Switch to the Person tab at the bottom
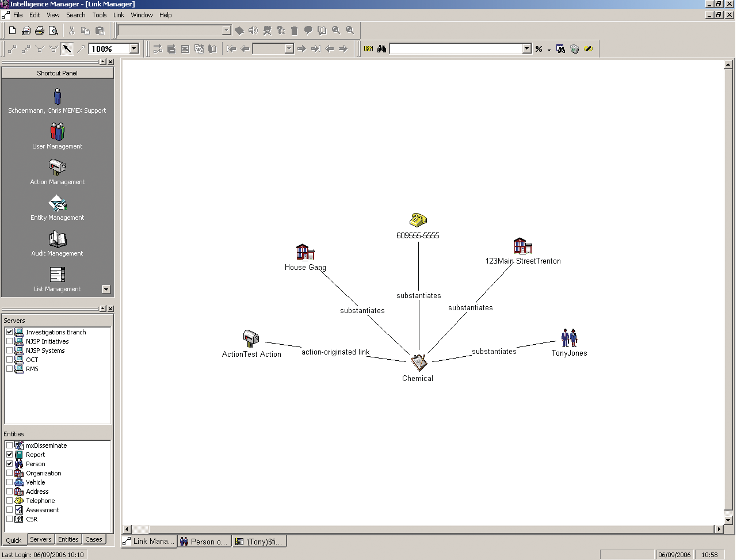This screenshot has width=737, height=560. click(204, 541)
